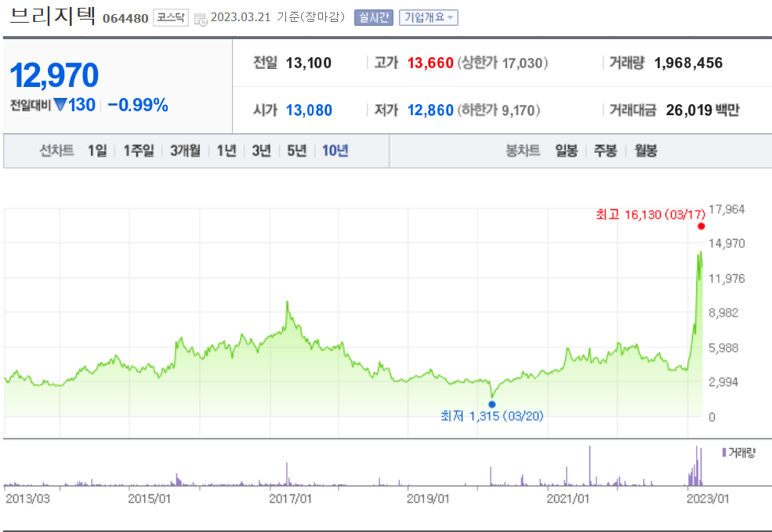The image size is (772, 532).
Task: Click the 최저 1,315 (03/20) label
Action: click(492, 416)
